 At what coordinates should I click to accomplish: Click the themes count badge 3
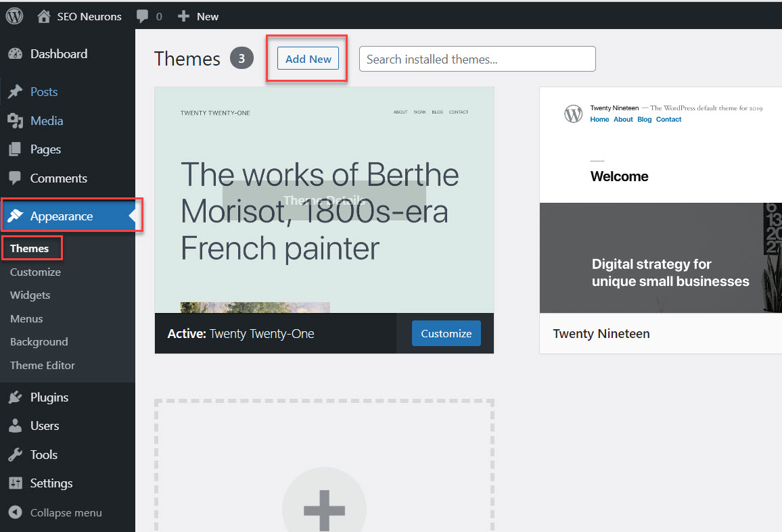[x=241, y=58]
